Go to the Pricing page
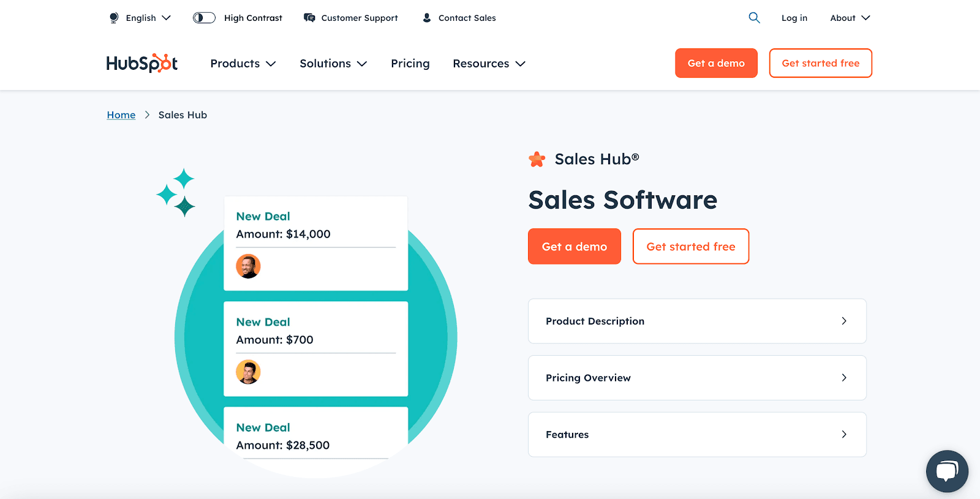The width and height of the screenshot is (980, 499). coord(410,64)
